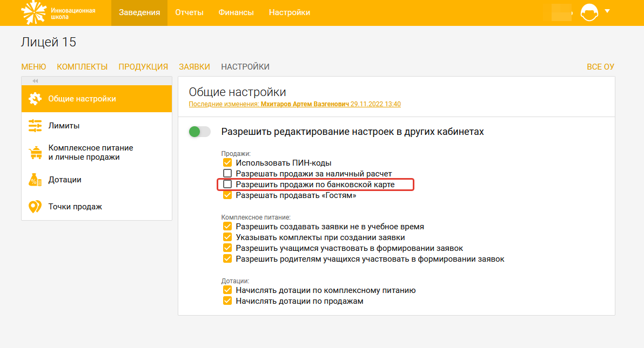Switch to the ПРОДУКЦИЯ tab

(143, 67)
